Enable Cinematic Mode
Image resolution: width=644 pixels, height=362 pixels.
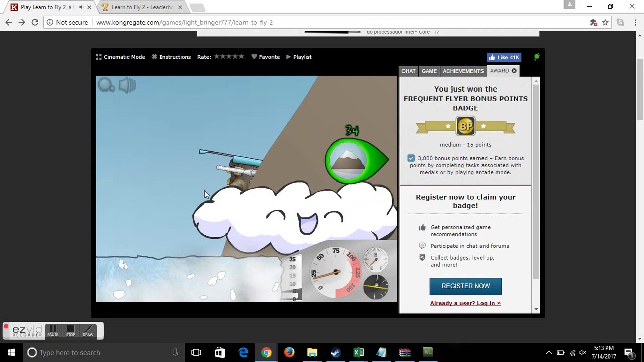click(120, 57)
